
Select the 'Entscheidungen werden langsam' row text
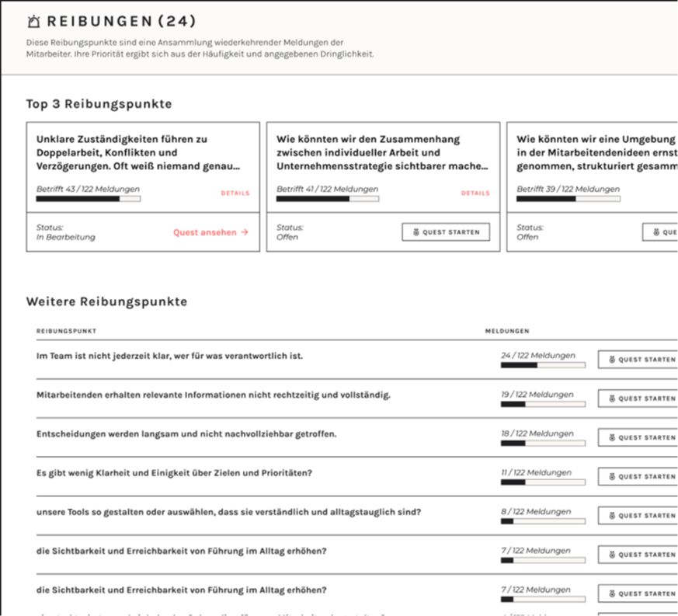click(x=186, y=434)
